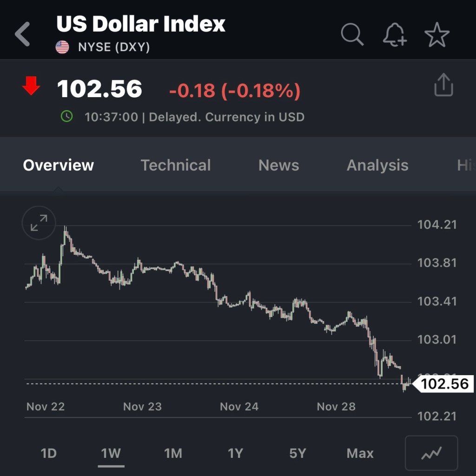The height and width of the screenshot is (476, 476).
Task: Choose the 1M chart range
Action: click(x=173, y=453)
